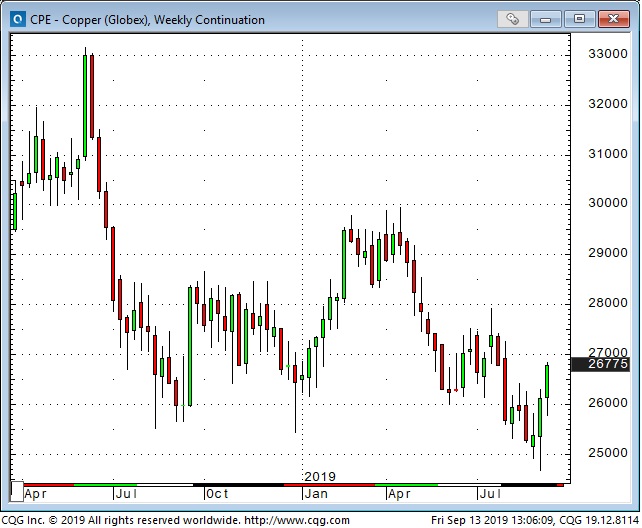Click the 32000 price axis label
Image resolution: width=642 pixels, height=528 pixels.
click(x=608, y=104)
